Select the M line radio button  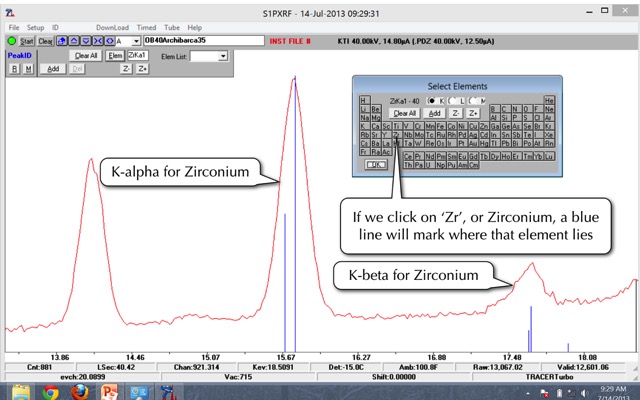(x=471, y=100)
